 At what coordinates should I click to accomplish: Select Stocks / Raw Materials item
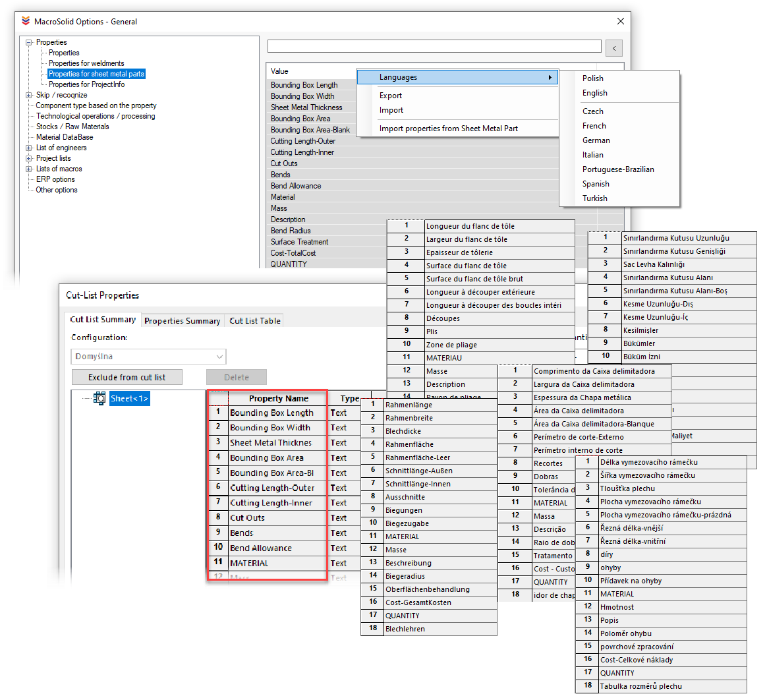pos(72,127)
